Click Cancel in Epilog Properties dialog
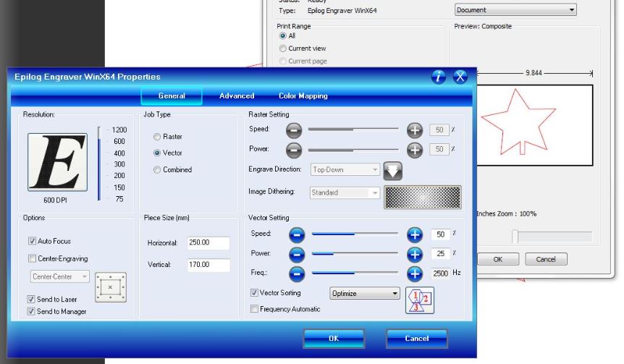Viewport: 624px width, 364px height. click(x=417, y=339)
